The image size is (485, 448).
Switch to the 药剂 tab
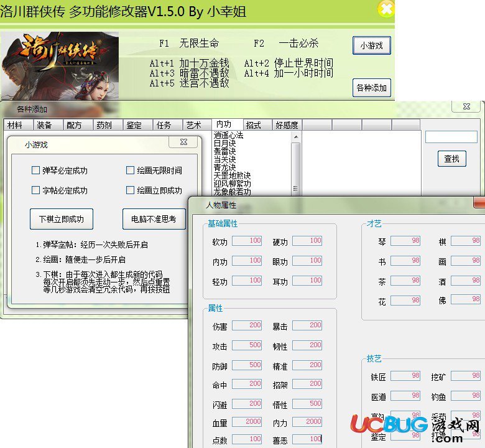coord(108,125)
